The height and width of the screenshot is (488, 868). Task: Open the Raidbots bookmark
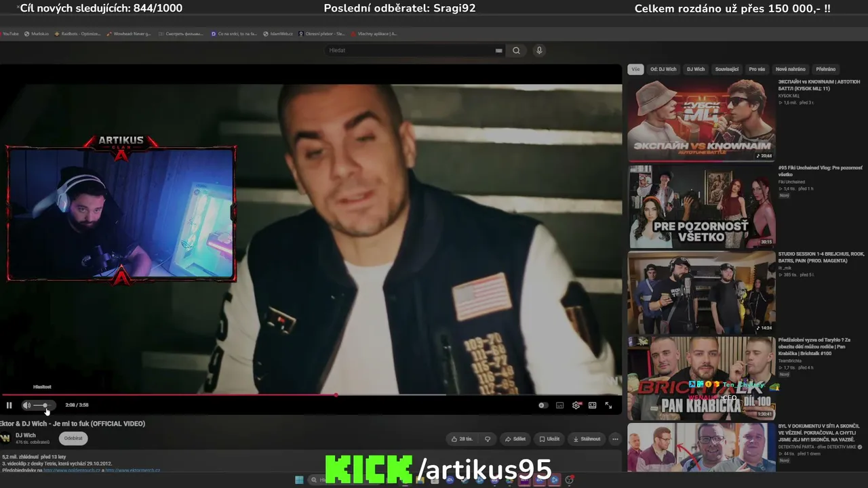[77, 33]
